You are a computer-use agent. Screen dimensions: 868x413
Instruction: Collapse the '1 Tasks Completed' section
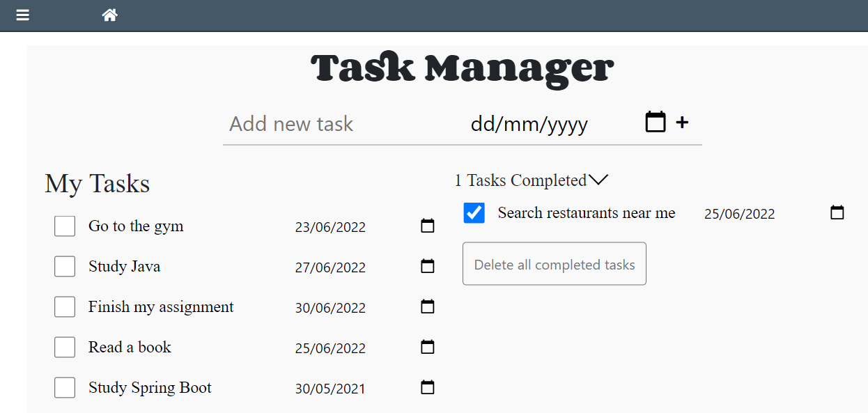click(598, 180)
